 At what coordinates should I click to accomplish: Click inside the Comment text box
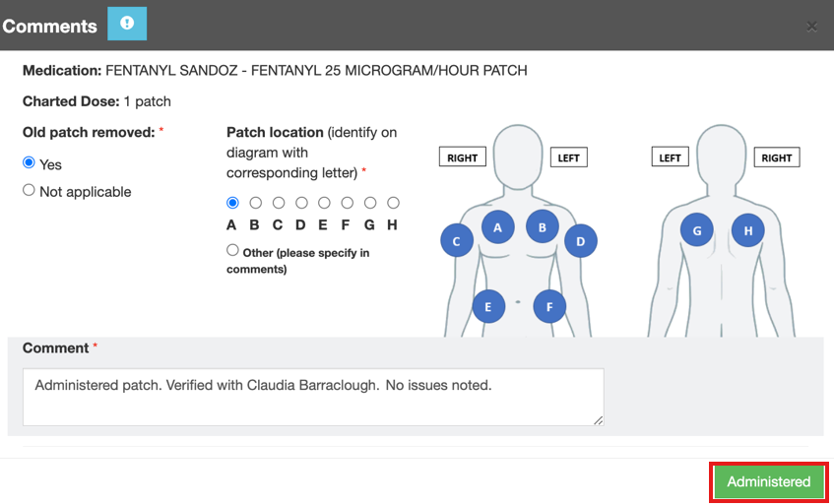point(313,397)
